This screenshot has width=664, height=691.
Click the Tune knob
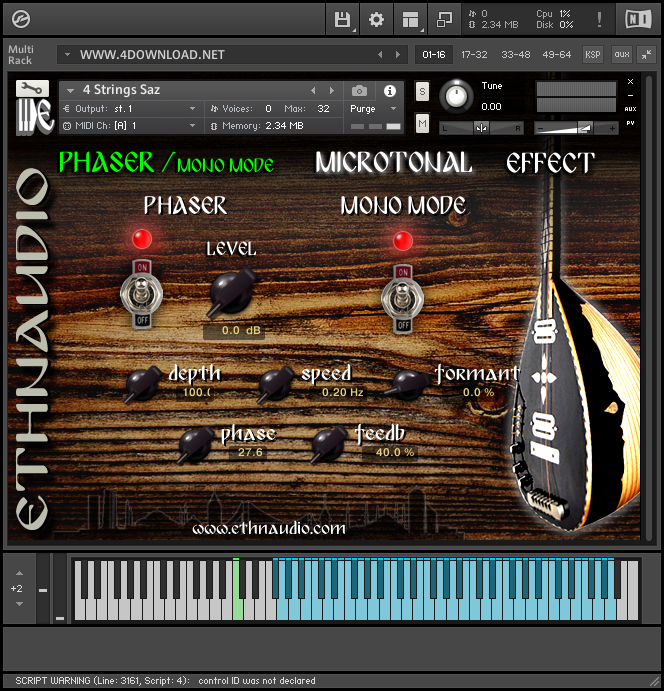pyautogui.click(x=456, y=96)
